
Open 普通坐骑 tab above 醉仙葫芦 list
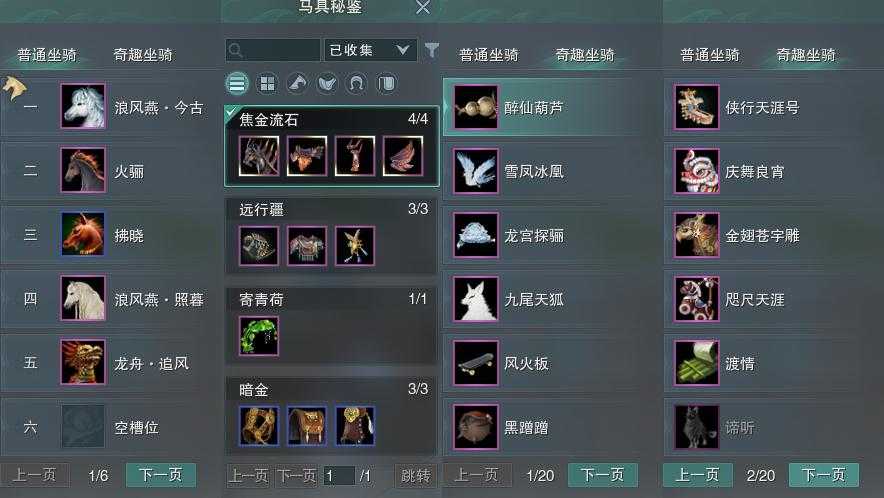point(488,55)
